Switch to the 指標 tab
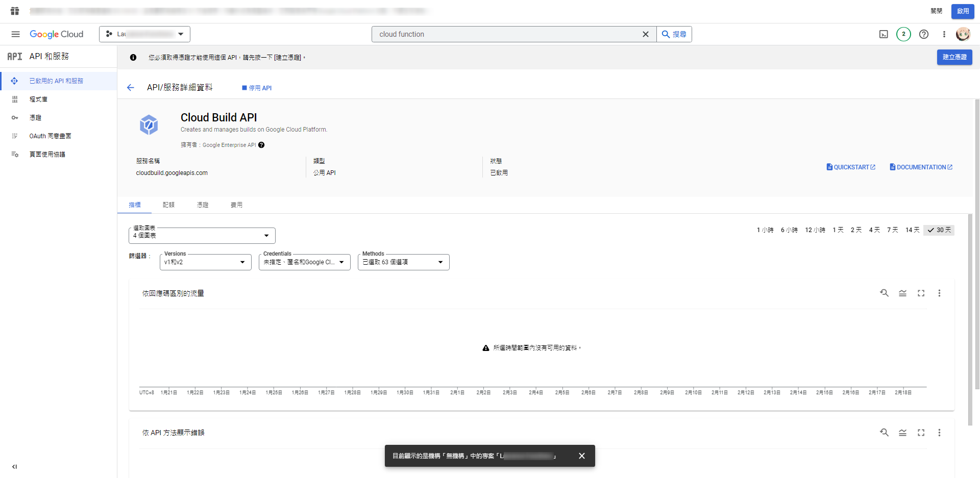 click(135, 205)
